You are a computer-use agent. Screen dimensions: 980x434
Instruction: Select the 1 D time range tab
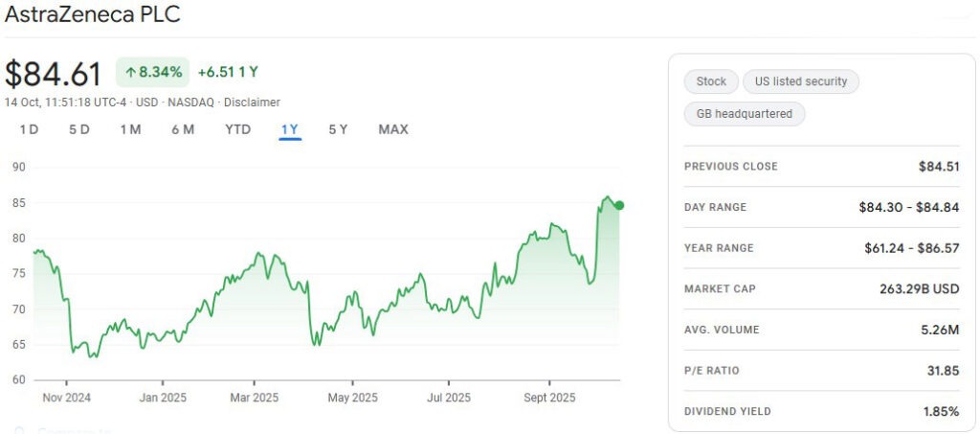(29, 129)
